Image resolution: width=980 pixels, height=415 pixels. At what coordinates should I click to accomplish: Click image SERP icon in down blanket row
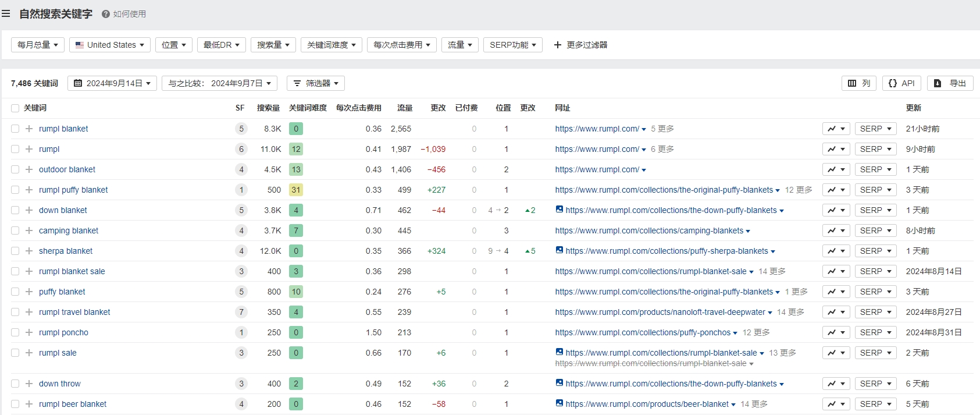[x=560, y=210]
